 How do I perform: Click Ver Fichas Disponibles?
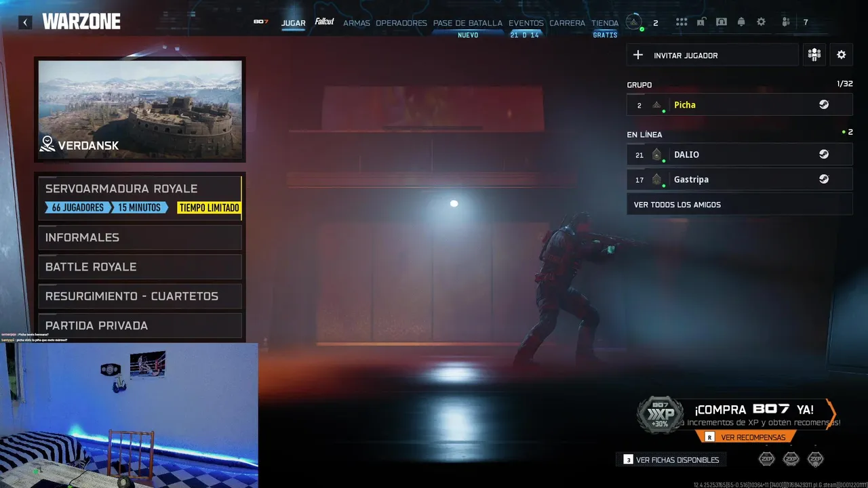click(671, 460)
